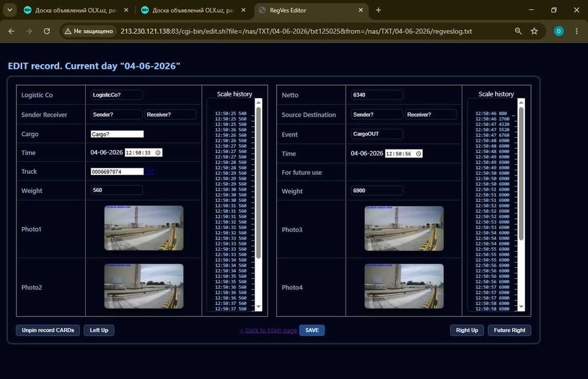Image resolution: width=588 pixels, height=379 pixels.
Task: Click the right history entry 12:50:46 2760
Action: [x=492, y=119]
